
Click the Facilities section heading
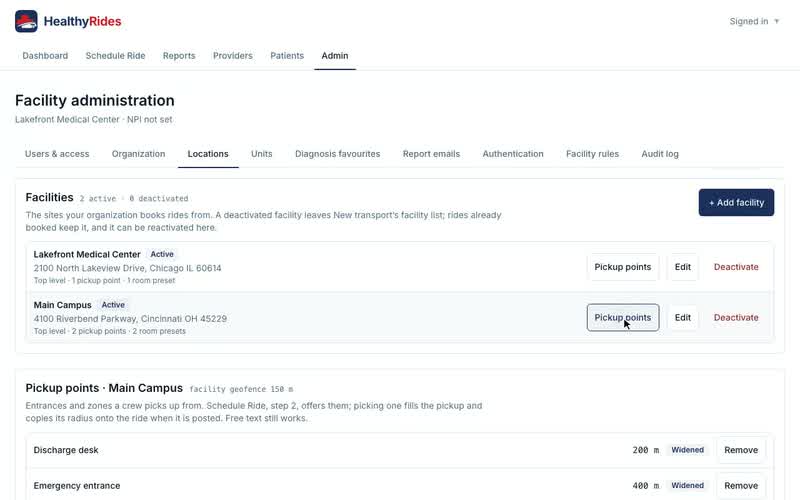[49, 197]
